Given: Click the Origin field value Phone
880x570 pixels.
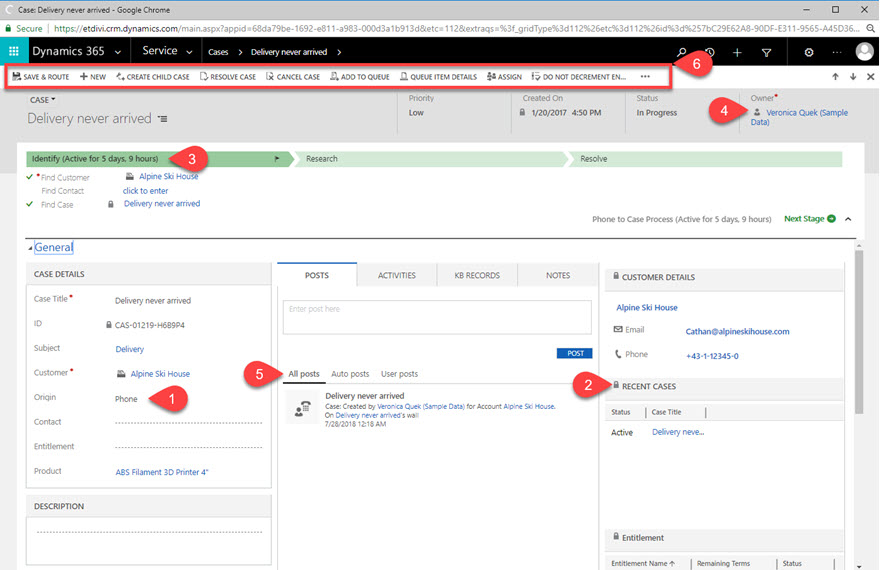Looking at the screenshot, I should click(126, 399).
